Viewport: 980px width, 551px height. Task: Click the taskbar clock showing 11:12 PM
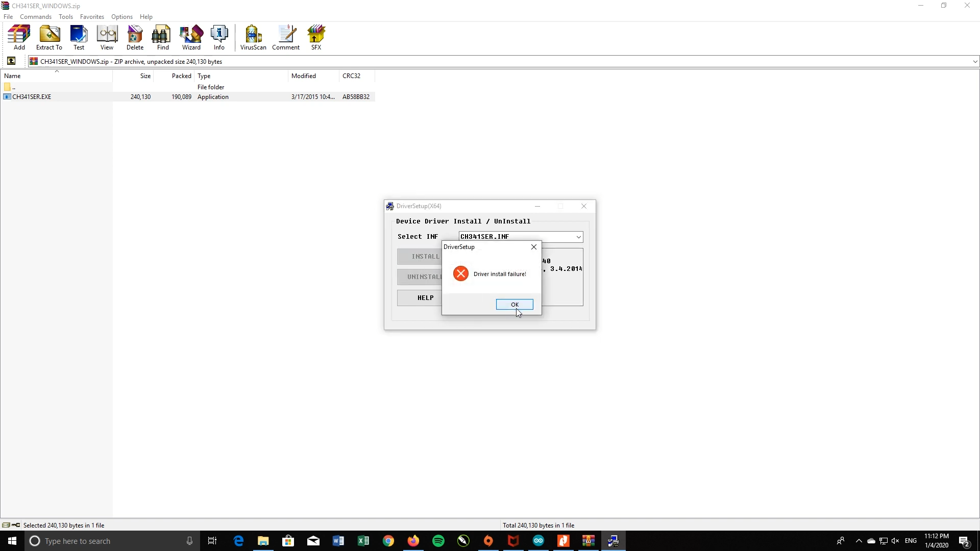937,541
